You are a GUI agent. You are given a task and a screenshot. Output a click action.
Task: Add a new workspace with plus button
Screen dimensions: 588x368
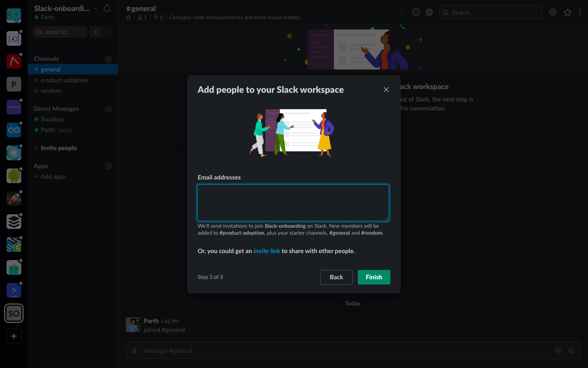[14, 336]
